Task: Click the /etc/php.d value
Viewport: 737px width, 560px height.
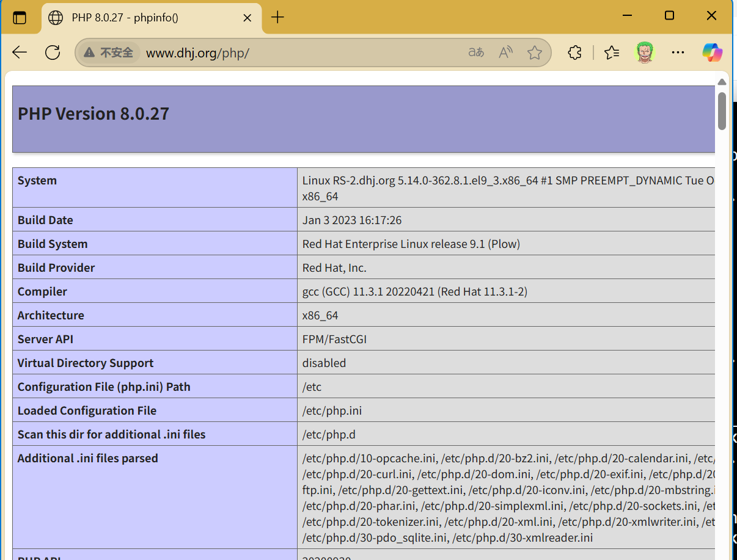Action: click(329, 434)
